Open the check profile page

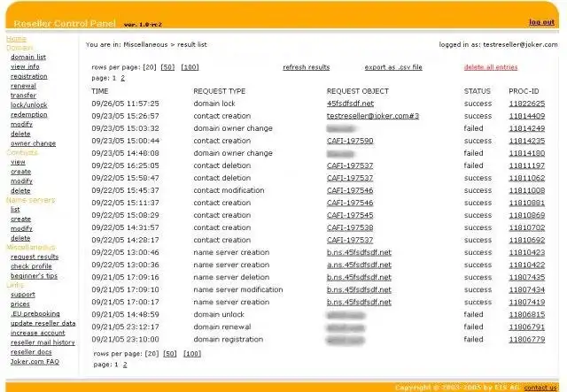coord(31,266)
